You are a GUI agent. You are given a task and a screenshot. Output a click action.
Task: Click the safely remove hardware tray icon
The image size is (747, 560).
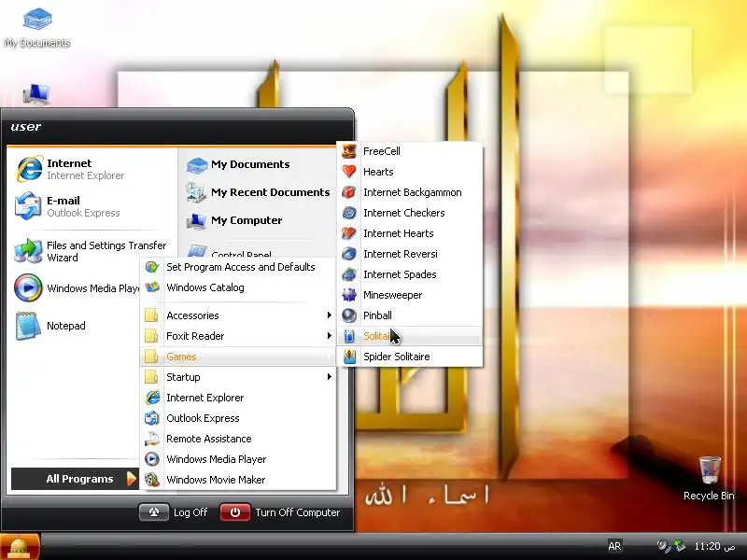(680, 546)
